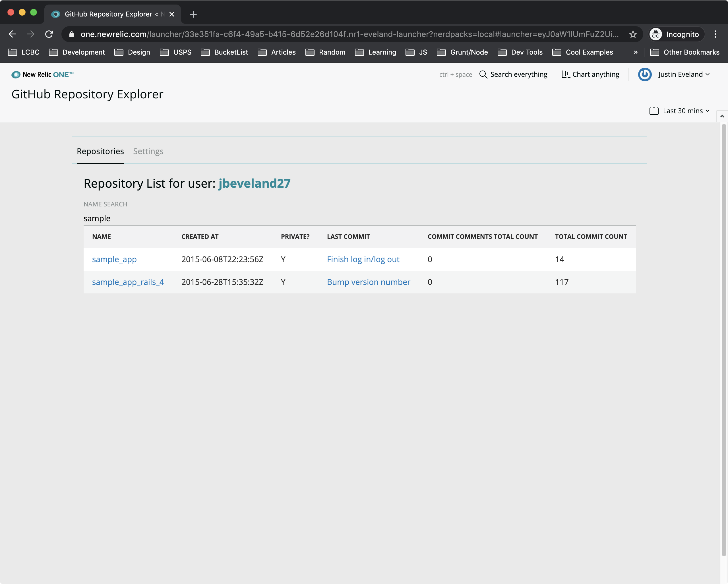Reload the page with refresh icon
The image size is (728, 584).
tap(49, 34)
